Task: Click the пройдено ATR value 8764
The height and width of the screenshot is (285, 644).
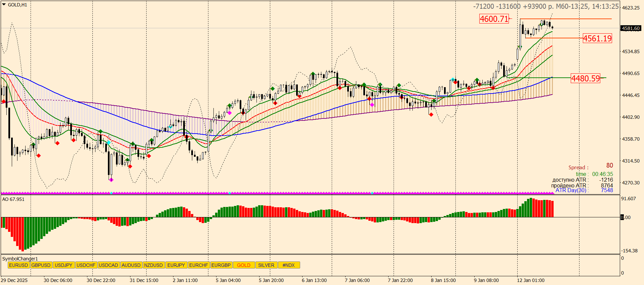Action: pos(607,185)
